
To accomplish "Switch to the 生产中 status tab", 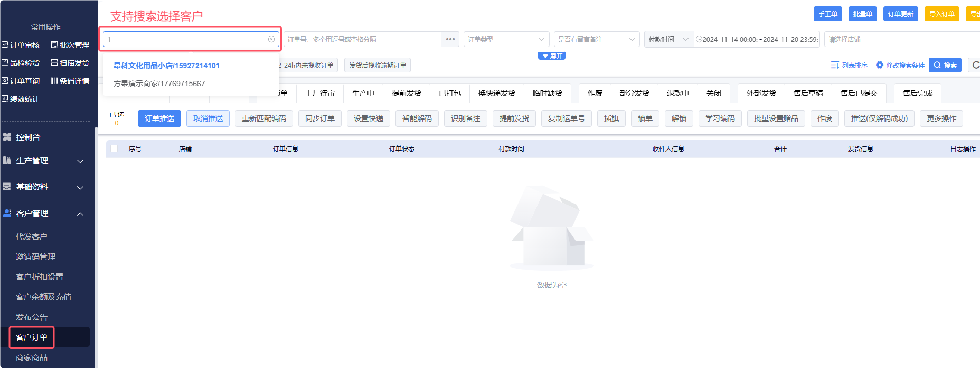I will [x=363, y=93].
